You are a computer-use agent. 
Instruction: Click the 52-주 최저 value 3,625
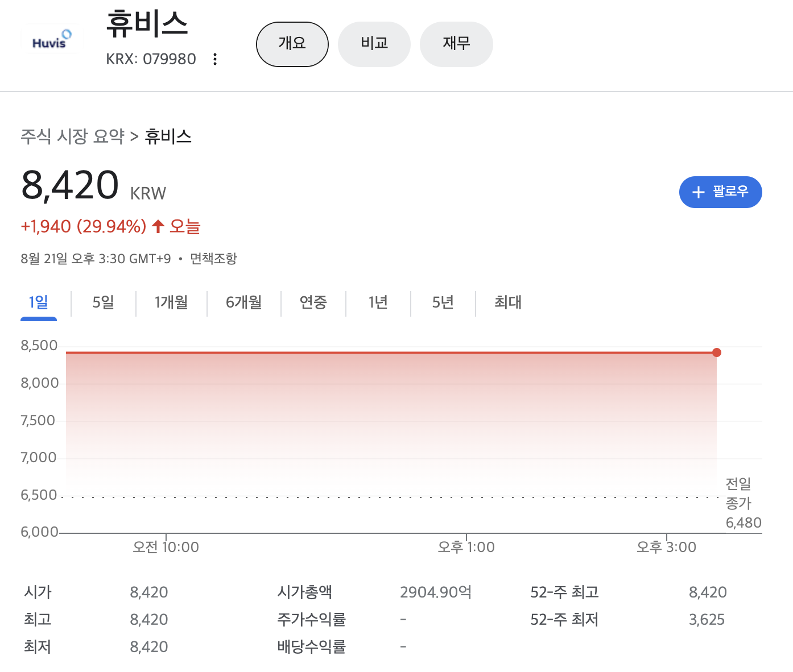(x=707, y=620)
